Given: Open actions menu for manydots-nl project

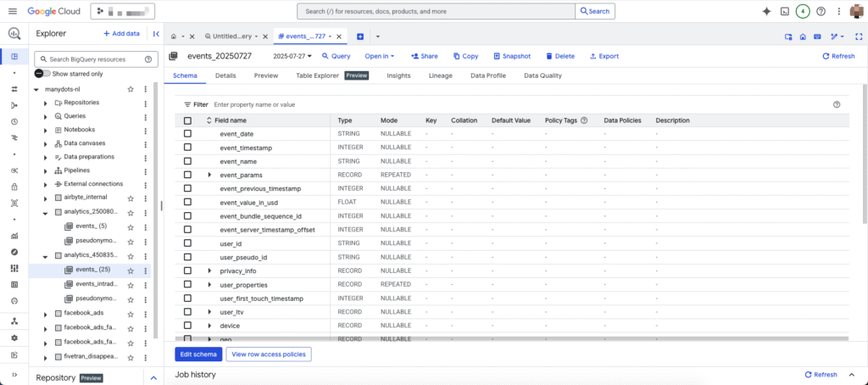Looking at the screenshot, I should 146,89.
